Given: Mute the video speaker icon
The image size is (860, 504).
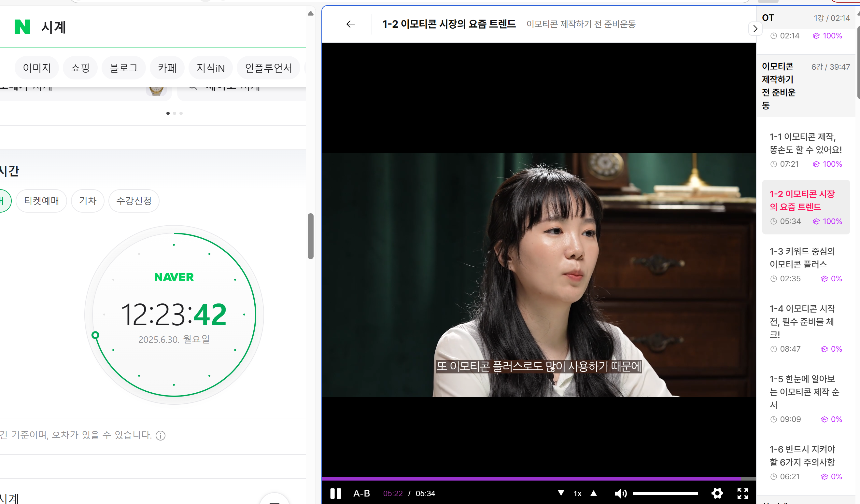Looking at the screenshot, I should 620,494.
